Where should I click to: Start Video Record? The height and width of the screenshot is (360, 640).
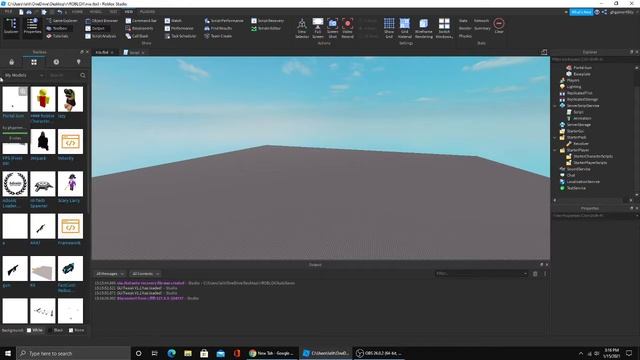pos(347,28)
